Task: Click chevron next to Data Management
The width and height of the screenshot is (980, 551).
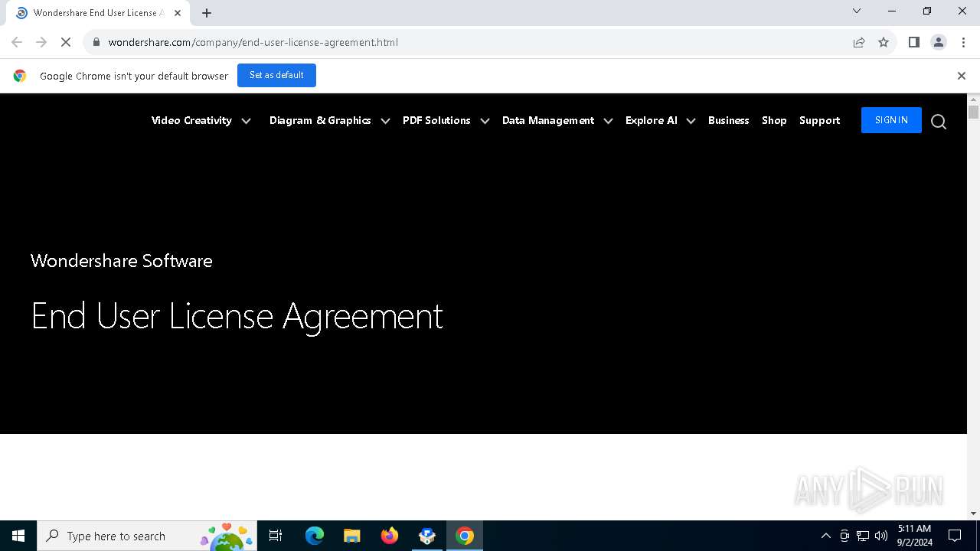Action: (x=608, y=121)
